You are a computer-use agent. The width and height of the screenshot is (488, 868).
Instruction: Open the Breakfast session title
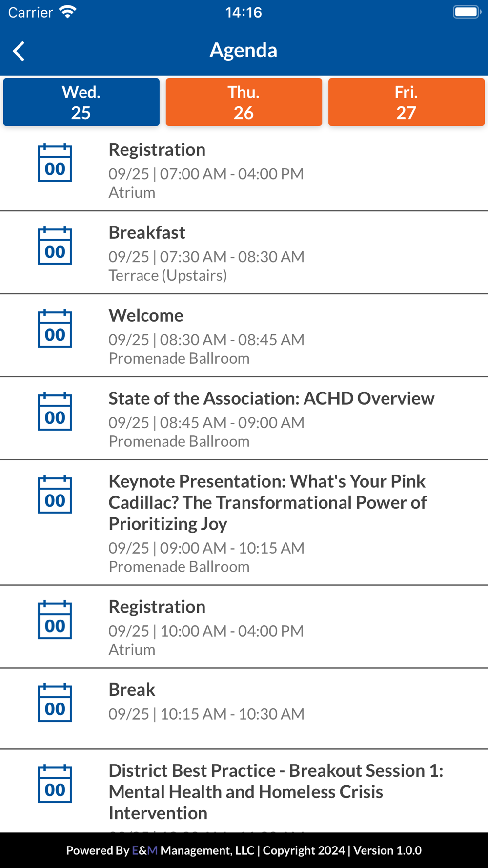147,233
